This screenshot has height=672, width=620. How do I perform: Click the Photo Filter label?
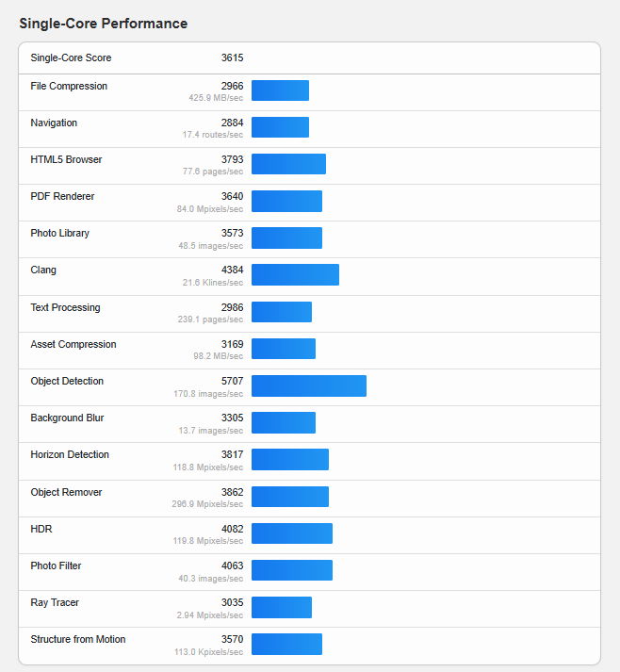pyautogui.click(x=56, y=566)
